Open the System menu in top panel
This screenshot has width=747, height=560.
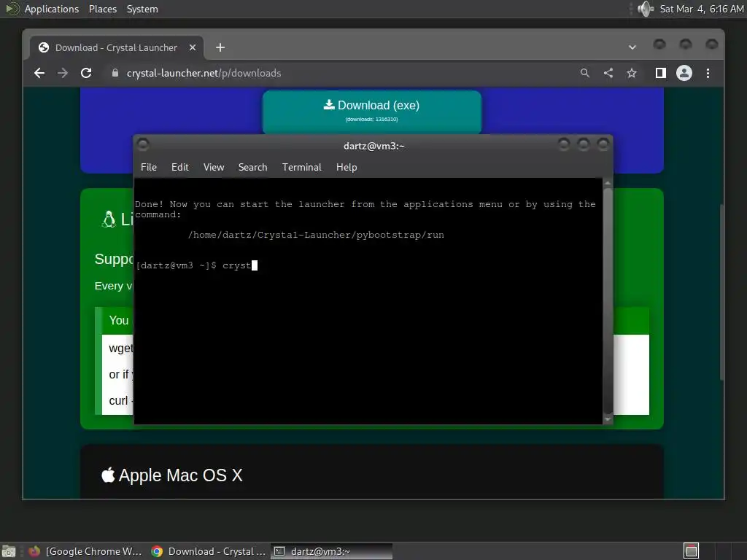(x=142, y=9)
